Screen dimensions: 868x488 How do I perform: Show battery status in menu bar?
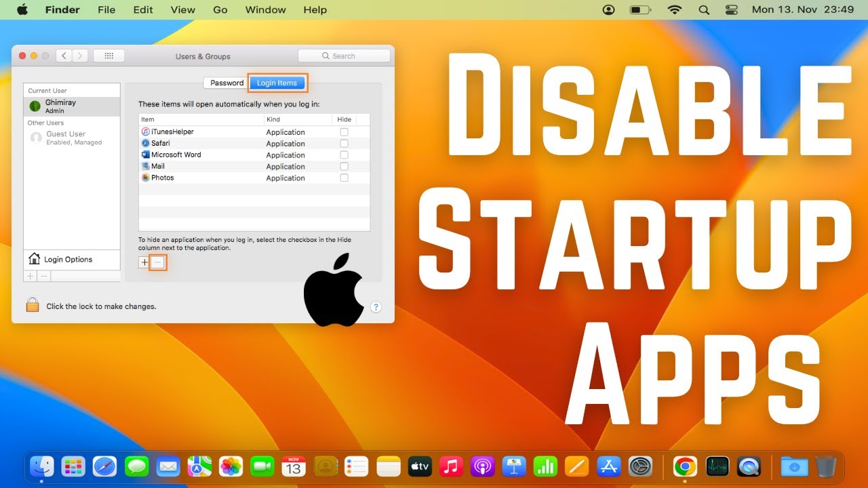tap(640, 9)
